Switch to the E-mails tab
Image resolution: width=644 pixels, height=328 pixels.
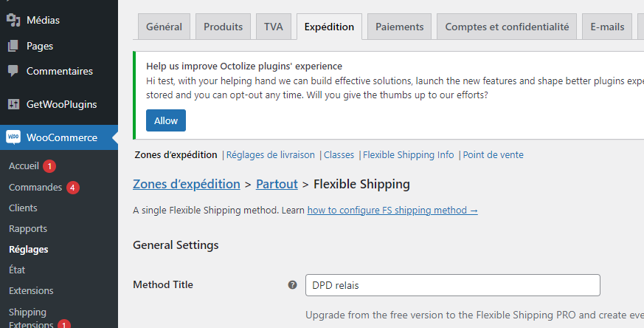(x=607, y=27)
